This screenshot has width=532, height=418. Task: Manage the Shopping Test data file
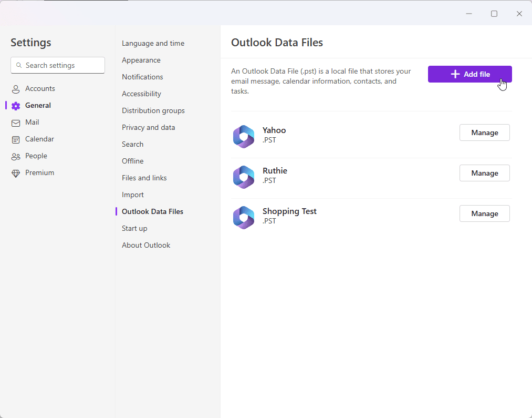click(485, 213)
